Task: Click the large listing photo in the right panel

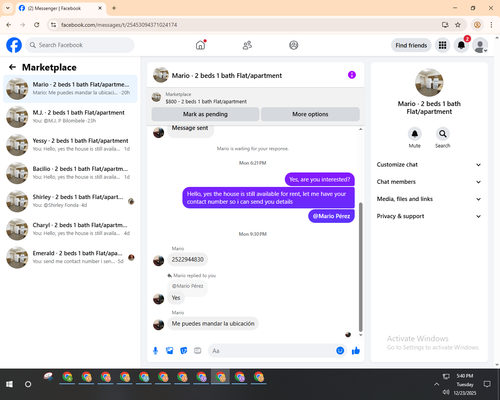Action: (x=429, y=83)
